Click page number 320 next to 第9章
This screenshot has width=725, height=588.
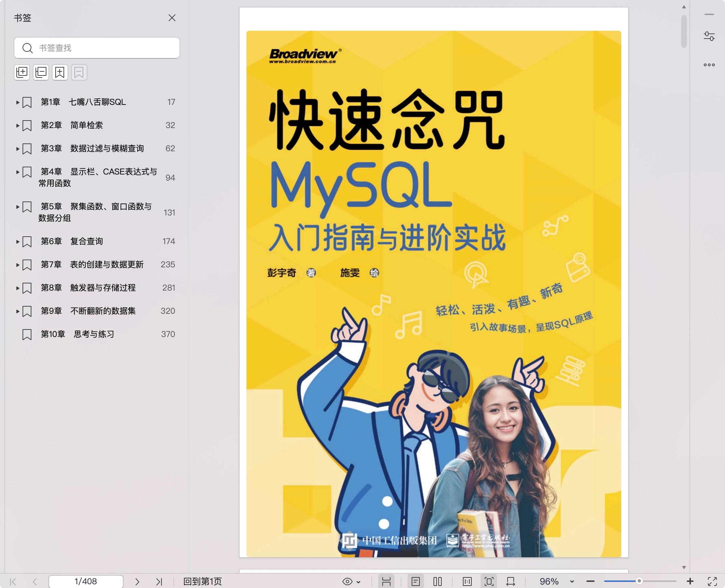pos(168,311)
